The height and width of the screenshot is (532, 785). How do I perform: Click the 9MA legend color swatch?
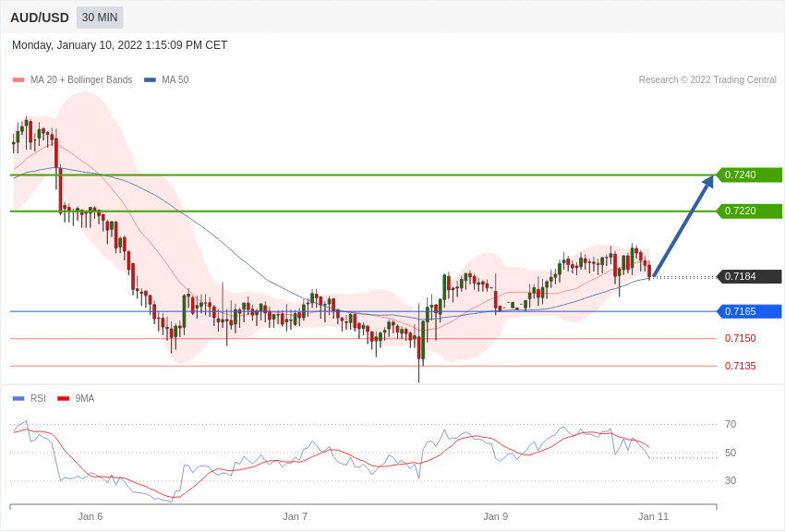[x=64, y=398]
